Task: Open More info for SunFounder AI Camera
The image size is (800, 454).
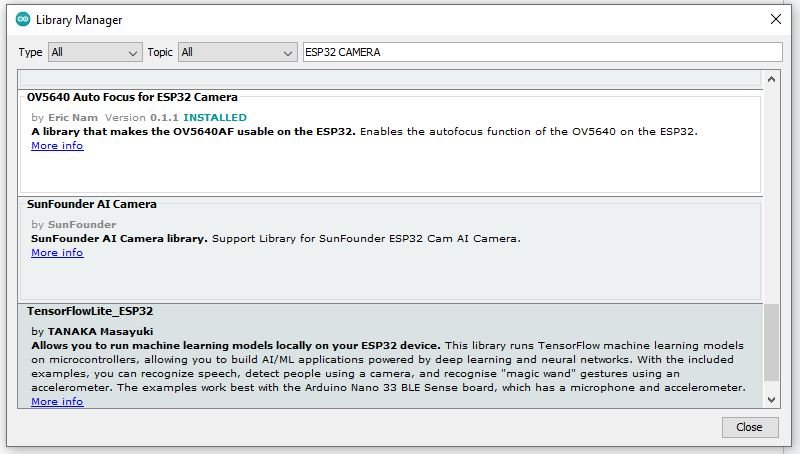Action: 57,253
